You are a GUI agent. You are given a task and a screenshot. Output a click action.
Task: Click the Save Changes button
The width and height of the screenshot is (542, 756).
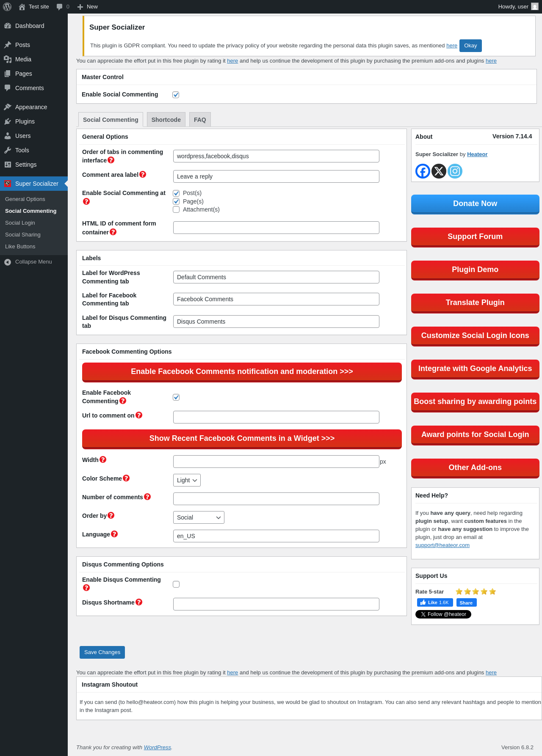pyautogui.click(x=102, y=652)
